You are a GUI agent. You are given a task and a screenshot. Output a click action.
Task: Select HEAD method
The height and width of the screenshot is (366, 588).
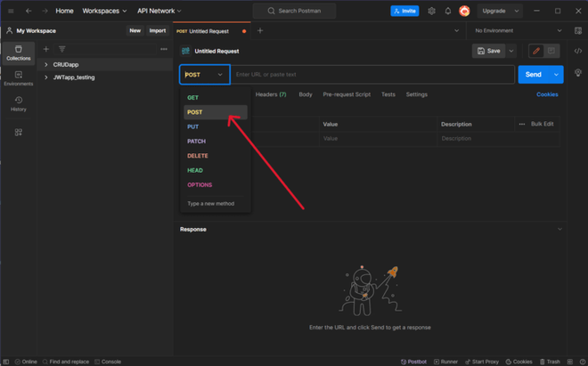216,170
